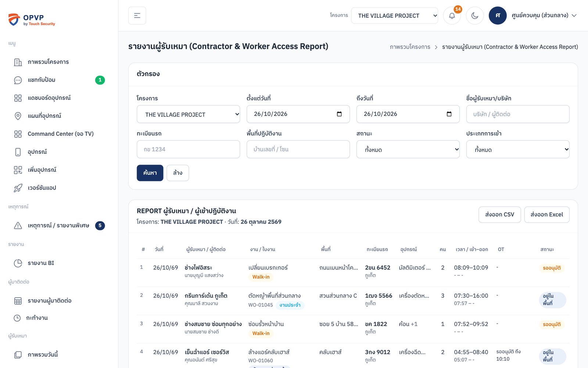Open calendar picker in ตั้งแต่วันที่ field
Image resolution: width=588 pixels, height=368 pixels.
tap(339, 114)
